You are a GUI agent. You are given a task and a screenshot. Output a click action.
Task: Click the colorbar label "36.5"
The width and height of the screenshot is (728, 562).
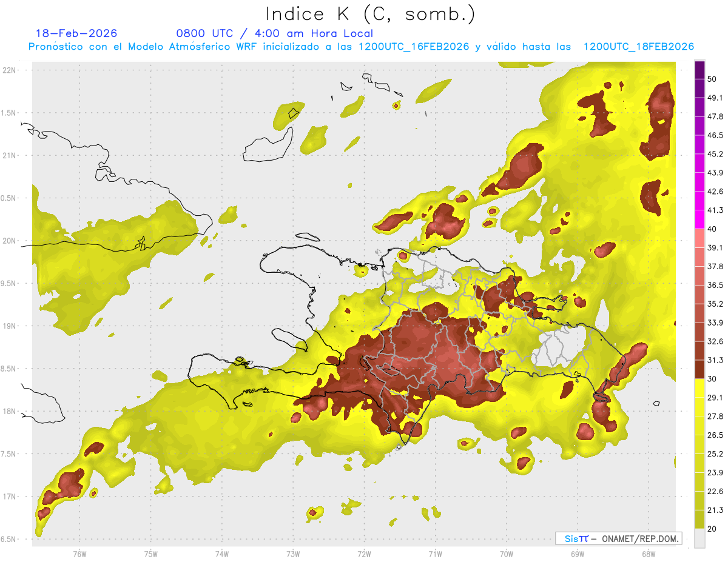coord(715,285)
